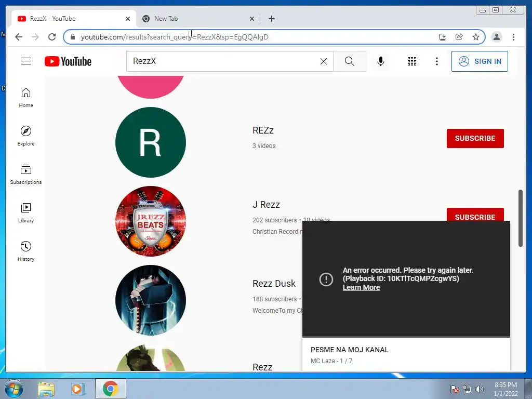Open the Chrome profile icon

(x=496, y=37)
